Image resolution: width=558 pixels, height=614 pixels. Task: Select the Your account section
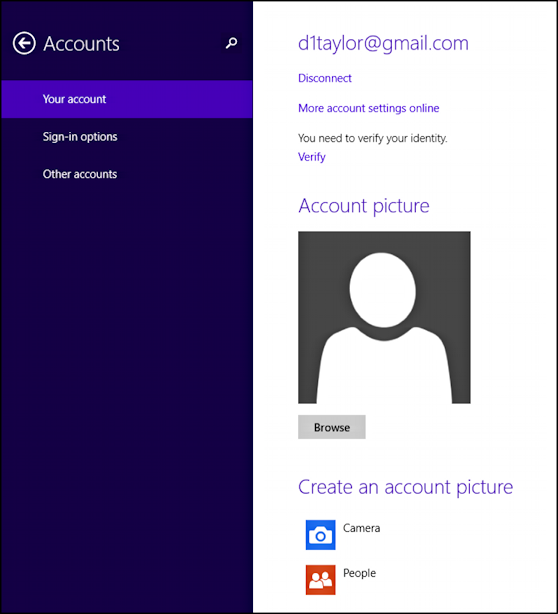click(x=127, y=99)
